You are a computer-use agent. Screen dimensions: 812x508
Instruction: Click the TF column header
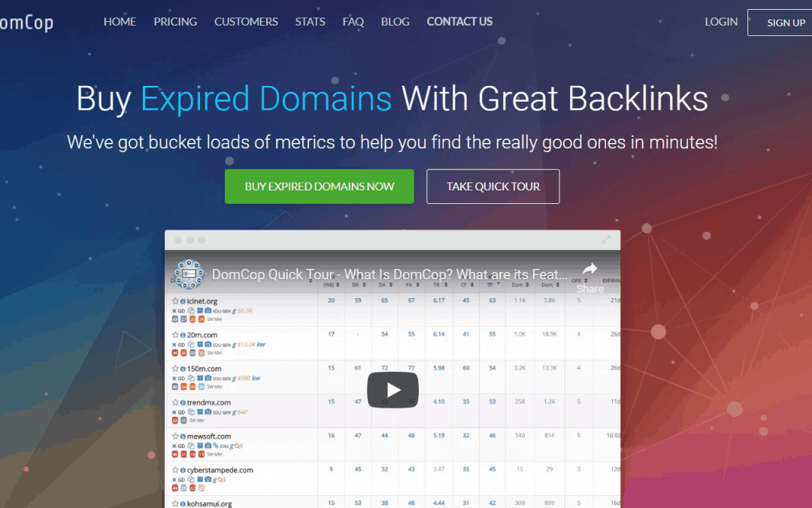490,284
